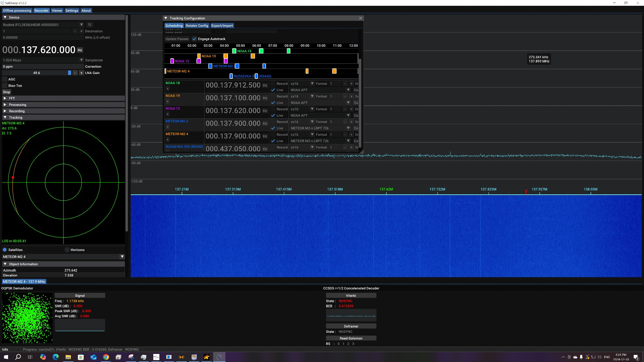
Task: Add a downlink under NOAA 19 with its plus button
Action: click(167, 102)
